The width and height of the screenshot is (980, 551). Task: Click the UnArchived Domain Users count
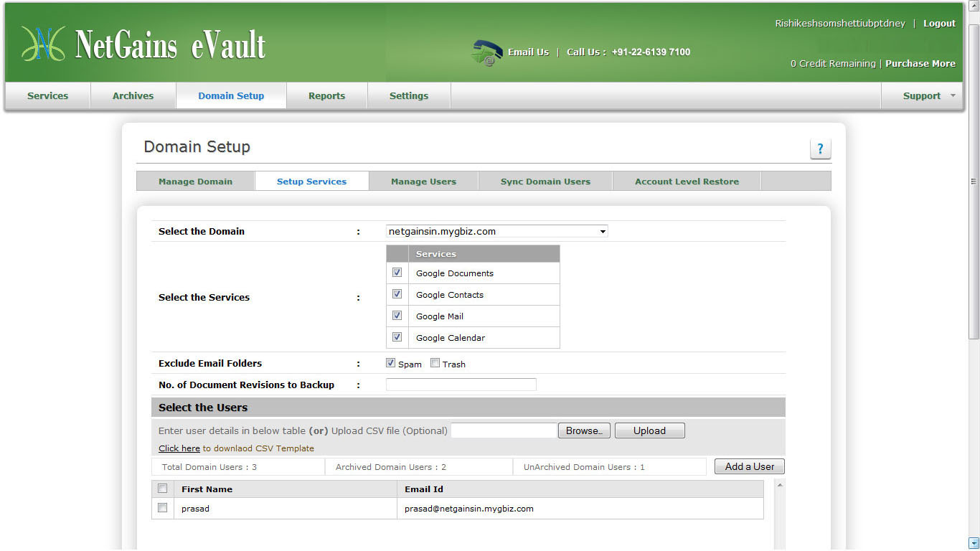584,467
